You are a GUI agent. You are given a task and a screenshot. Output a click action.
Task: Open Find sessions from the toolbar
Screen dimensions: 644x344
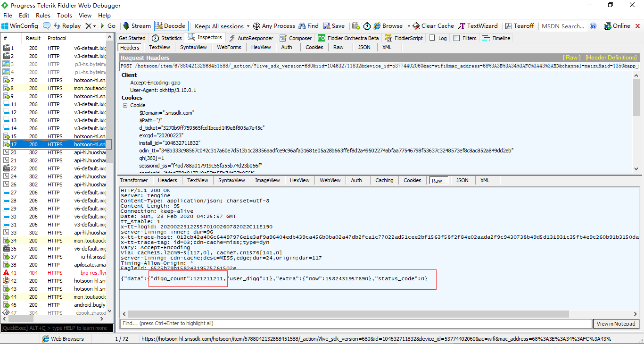(x=308, y=26)
